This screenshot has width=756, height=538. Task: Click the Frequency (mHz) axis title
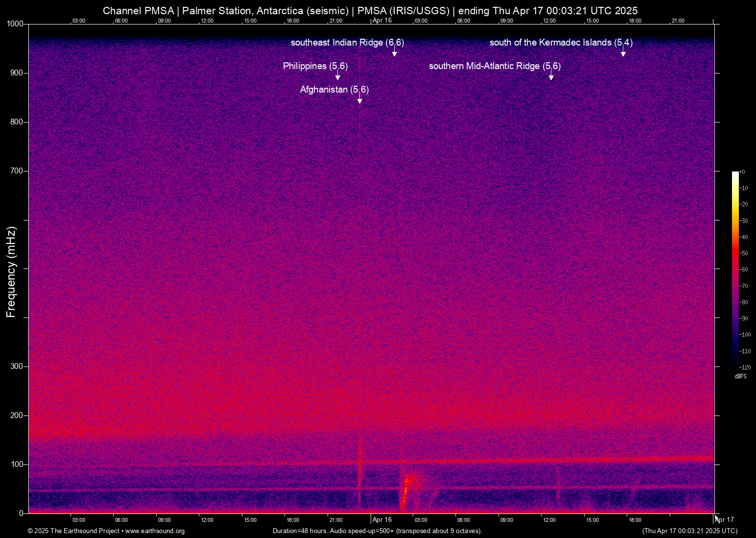click(11, 272)
